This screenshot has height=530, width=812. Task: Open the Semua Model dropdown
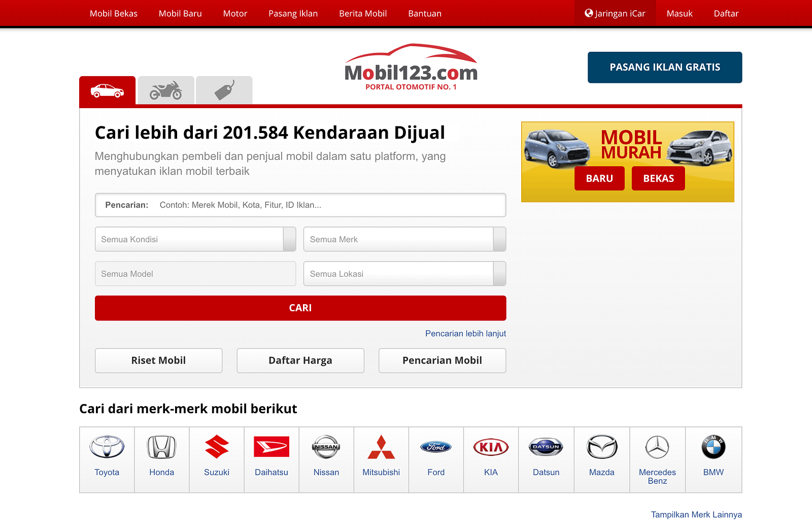click(195, 274)
